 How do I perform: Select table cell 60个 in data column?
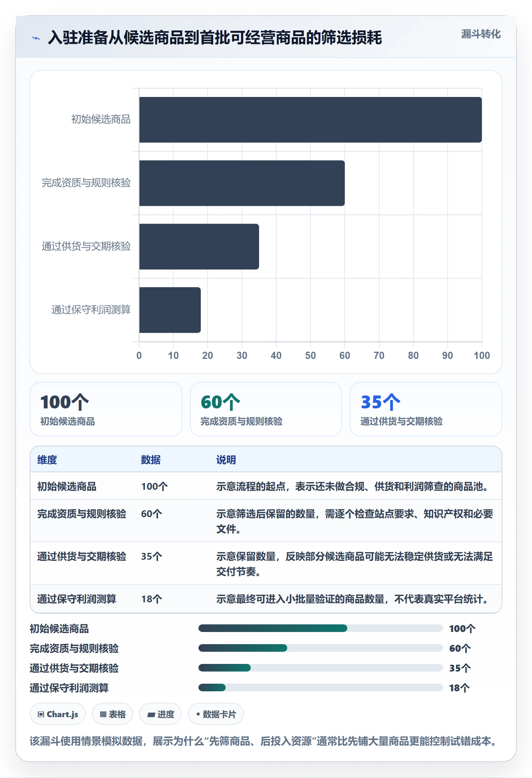152,514
